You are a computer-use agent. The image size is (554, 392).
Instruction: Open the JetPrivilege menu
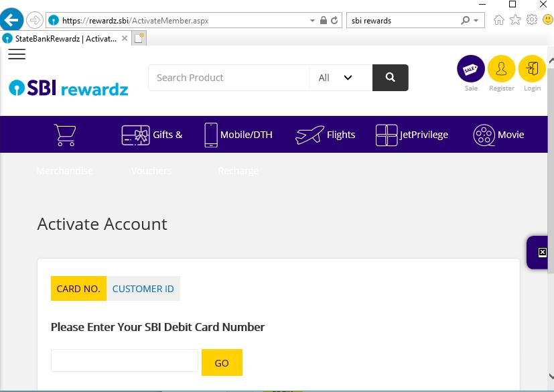tap(412, 135)
